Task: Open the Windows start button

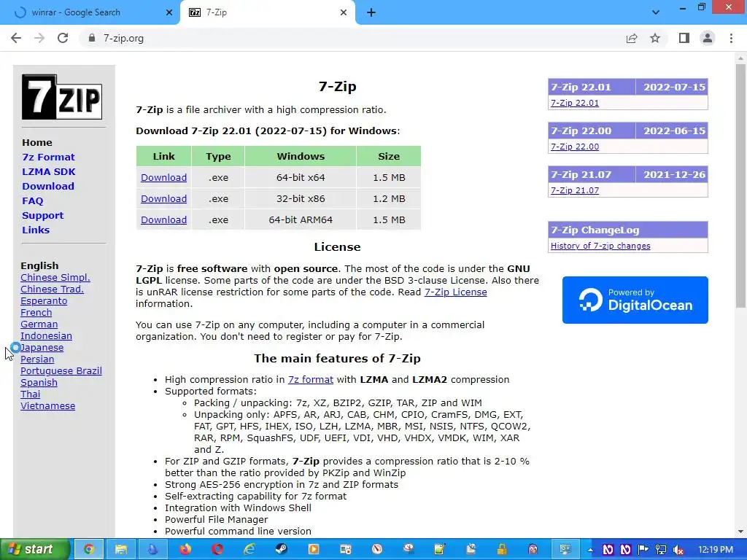Action: point(35,549)
